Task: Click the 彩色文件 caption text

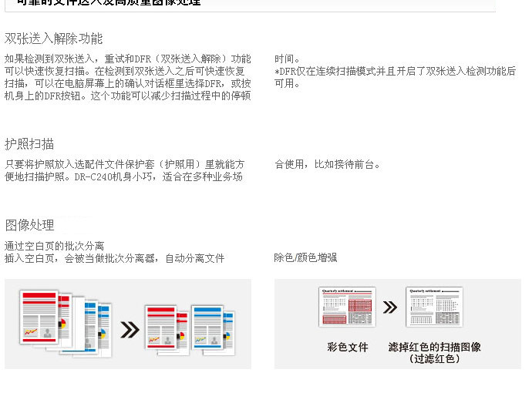Action: tap(348, 347)
